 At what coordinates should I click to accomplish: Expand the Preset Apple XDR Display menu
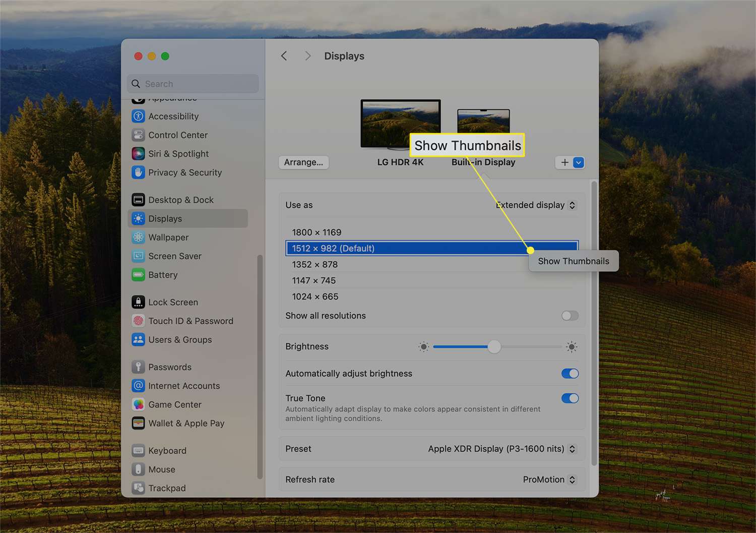[501, 449]
